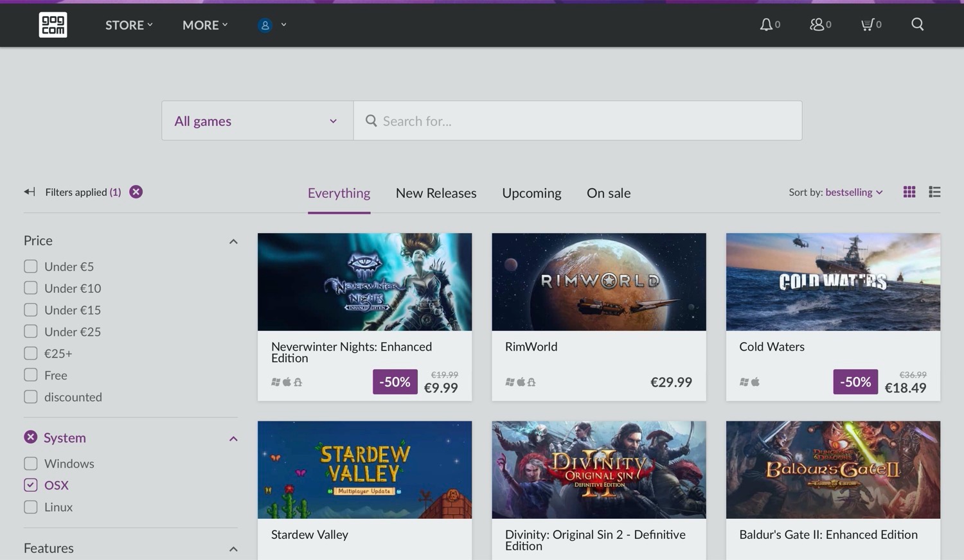Click the -50% badge on Neverwinter Nights
Image resolution: width=964 pixels, height=560 pixels.
[395, 382]
